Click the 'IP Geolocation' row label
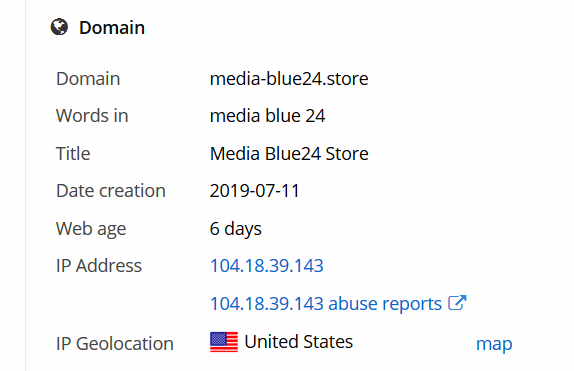This screenshot has height=371, width=574. pos(115,344)
